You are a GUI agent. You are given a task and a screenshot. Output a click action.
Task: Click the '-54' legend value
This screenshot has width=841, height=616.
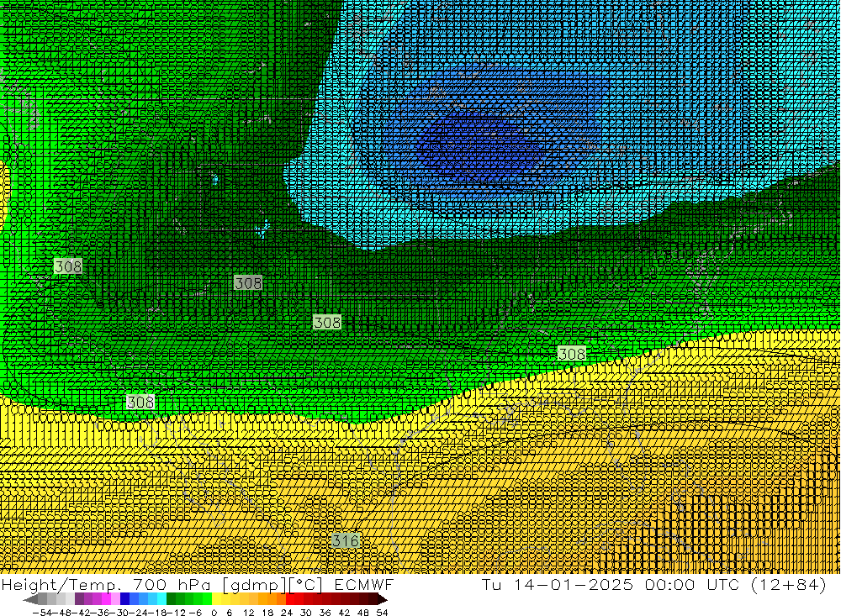point(42,613)
